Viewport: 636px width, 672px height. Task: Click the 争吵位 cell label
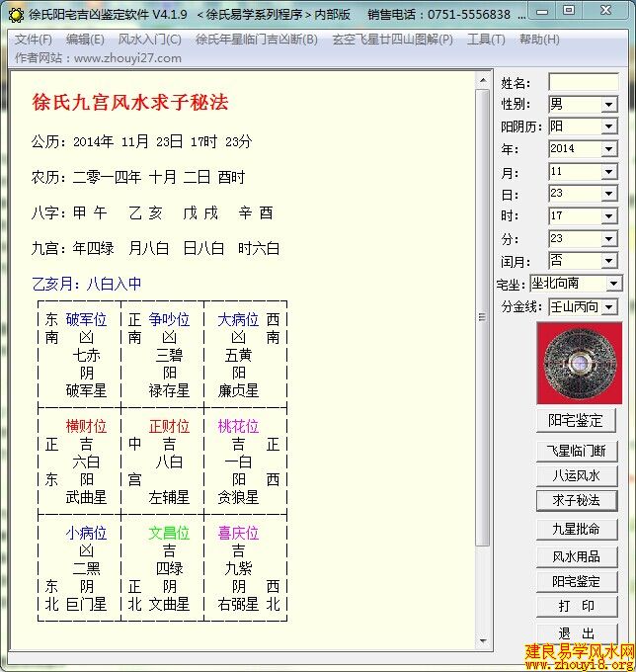(x=169, y=319)
